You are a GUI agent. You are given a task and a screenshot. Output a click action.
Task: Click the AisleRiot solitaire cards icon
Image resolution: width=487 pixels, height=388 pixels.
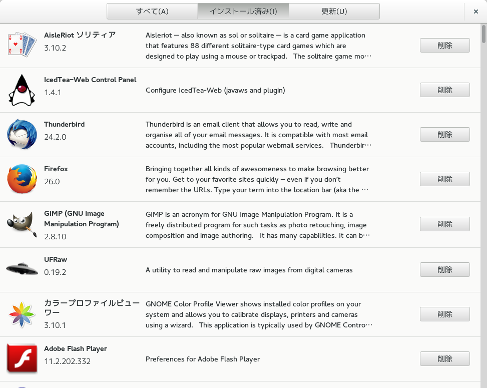tap(22, 44)
